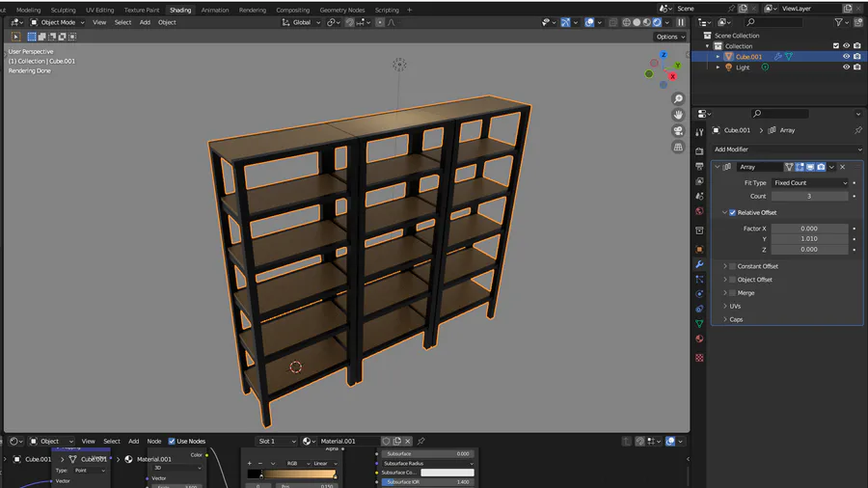Open the Tool properties tab icon

[x=699, y=132]
